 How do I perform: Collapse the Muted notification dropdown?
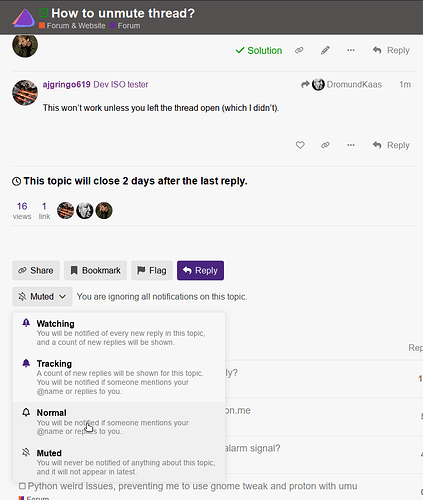42,296
